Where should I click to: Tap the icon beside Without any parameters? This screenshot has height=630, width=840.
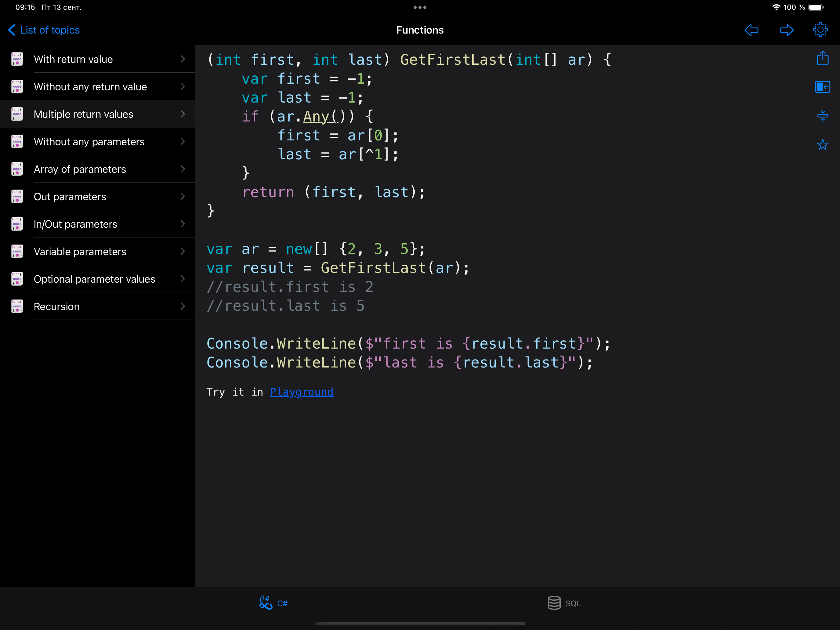(x=17, y=141)
